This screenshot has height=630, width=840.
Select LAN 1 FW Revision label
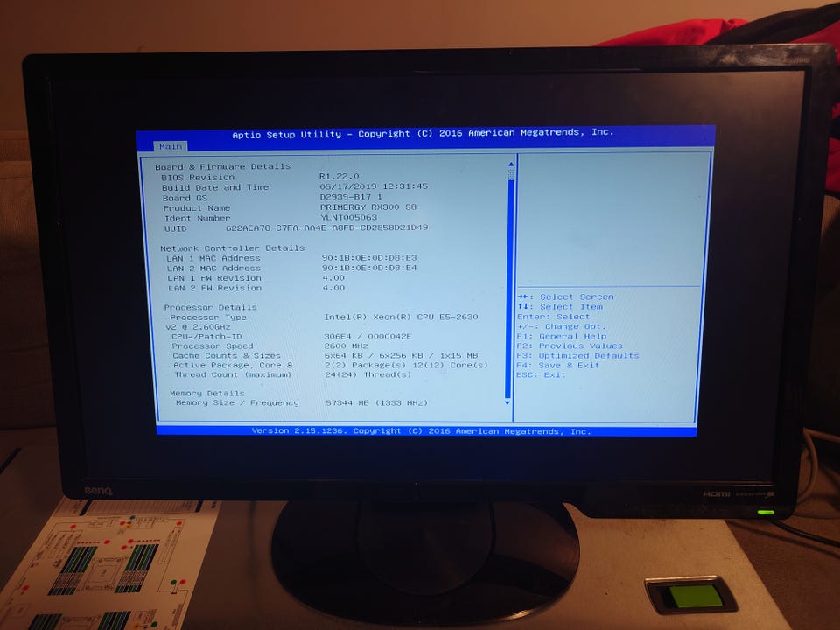click(214, 278)
